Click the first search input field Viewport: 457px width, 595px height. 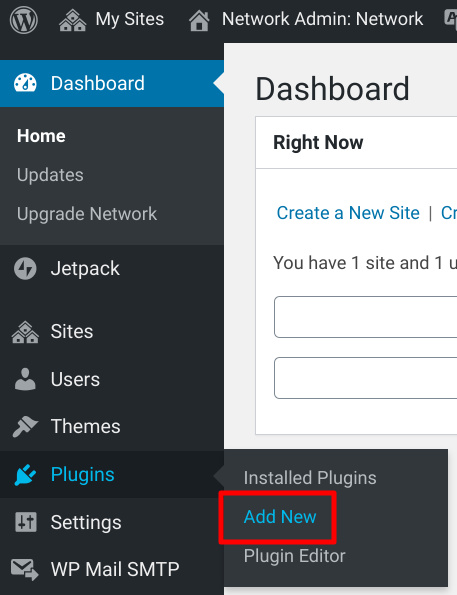[366, 317]
